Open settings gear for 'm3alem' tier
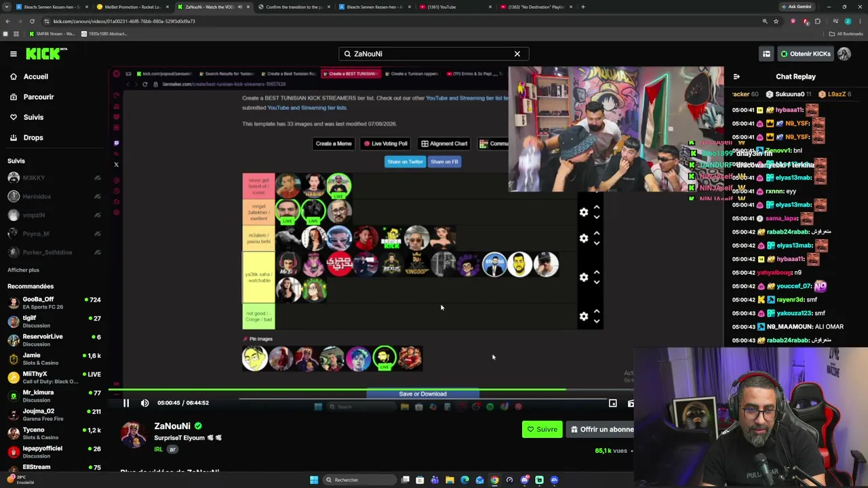 click(x=584, y=239)
